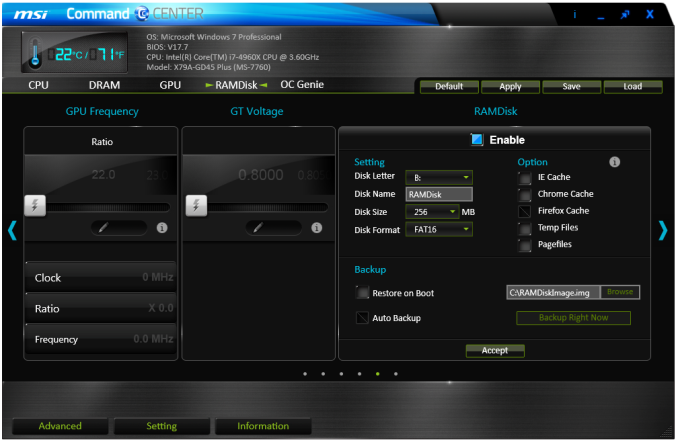The width and height of the screenshot is (678, 442).
Task: Show info for GT Voltage
Action: click(x=317, y=227)
